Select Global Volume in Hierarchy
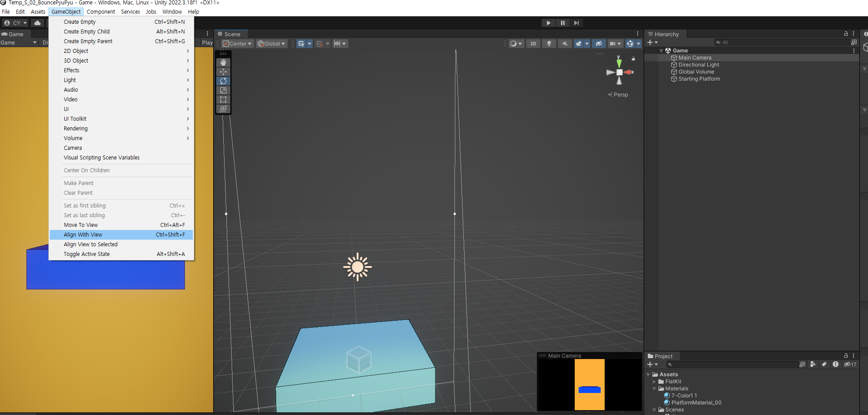 point(696,72)
